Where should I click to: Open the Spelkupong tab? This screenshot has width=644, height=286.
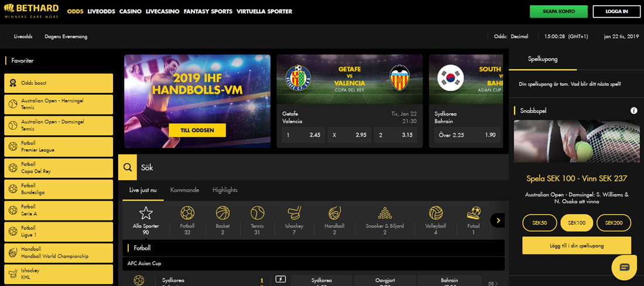click(543, 59)
